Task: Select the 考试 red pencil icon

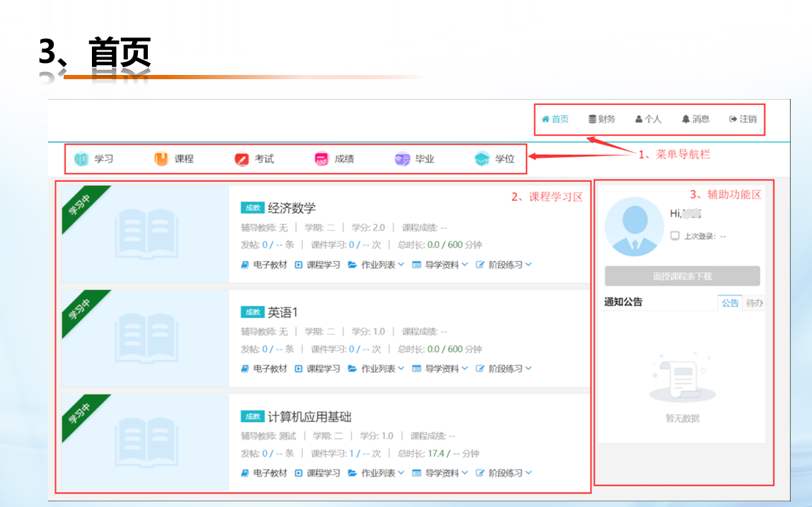Action: tap(242, 159)
